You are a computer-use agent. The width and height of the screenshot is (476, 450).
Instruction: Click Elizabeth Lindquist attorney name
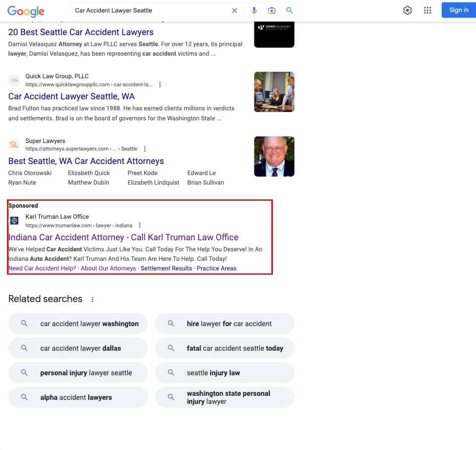pyautogui.click(x=153, y=183)
